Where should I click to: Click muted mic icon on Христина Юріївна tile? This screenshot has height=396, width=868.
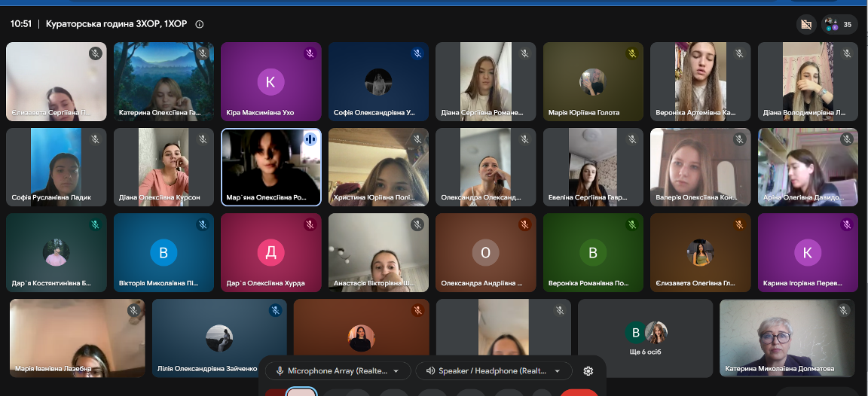[417, 139]
